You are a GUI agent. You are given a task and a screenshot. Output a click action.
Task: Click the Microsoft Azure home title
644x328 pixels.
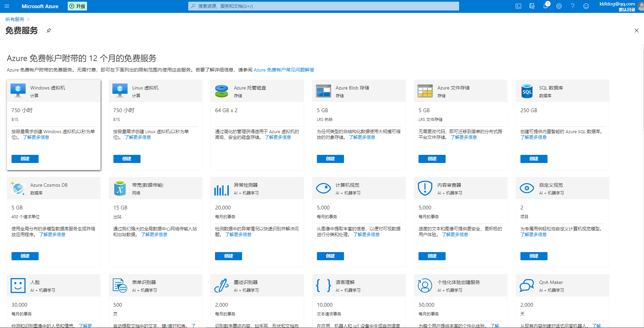(40, 6)
